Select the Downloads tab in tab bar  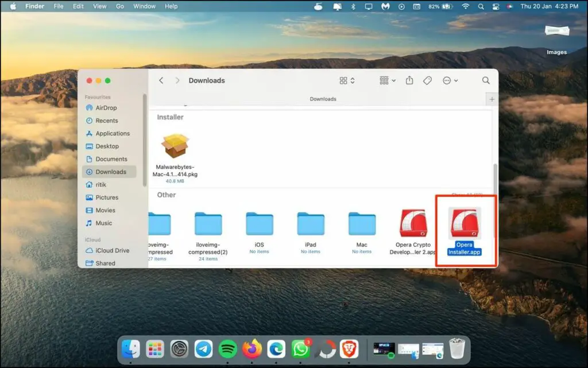pos(323,99)
